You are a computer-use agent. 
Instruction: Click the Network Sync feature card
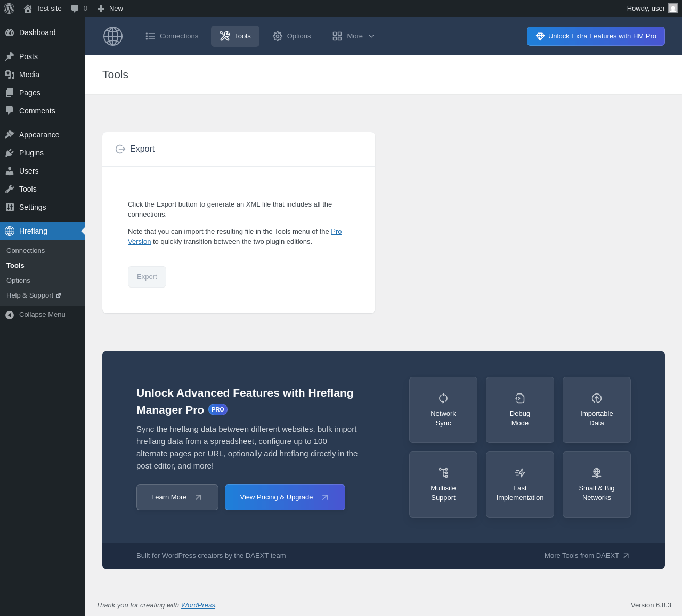point(443,410)
